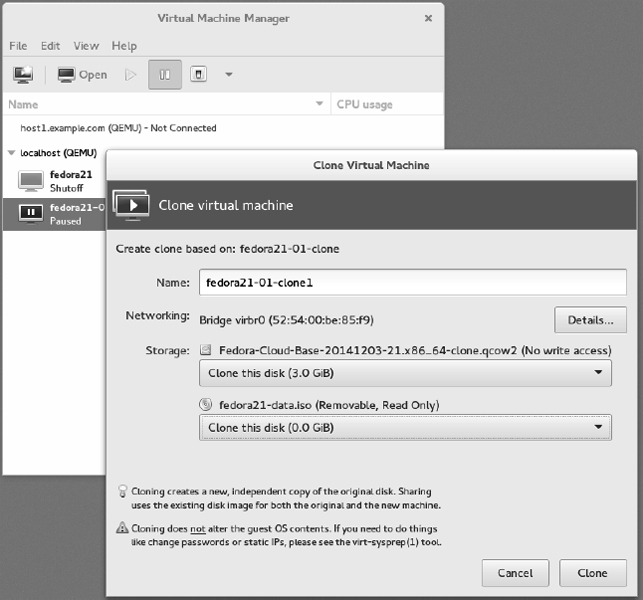This screenshot has width=643, height=600.
Task: Open the Edit menu
Action: 50,46
